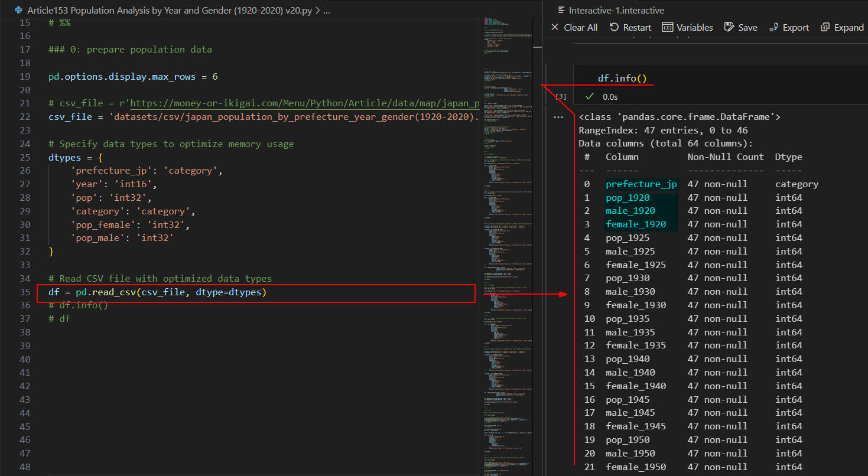Expand all cells using Expand button
This screenshot has width=868, height=476.
(842, 27)
